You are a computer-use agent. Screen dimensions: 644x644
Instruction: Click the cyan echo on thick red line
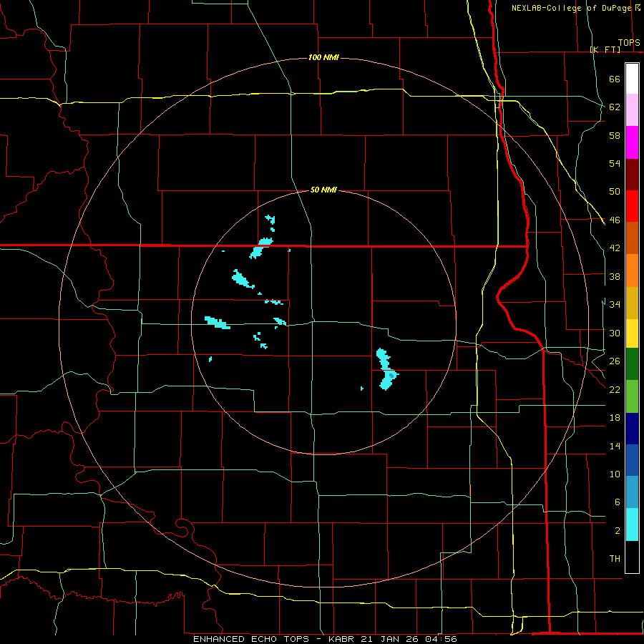click(260, 248)
